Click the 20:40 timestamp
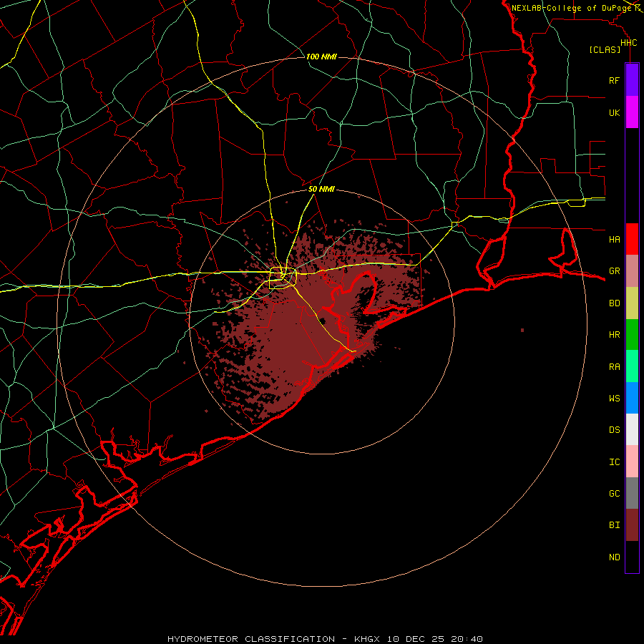The height and width of the screenshot is (644, 644). coord(467,639)
